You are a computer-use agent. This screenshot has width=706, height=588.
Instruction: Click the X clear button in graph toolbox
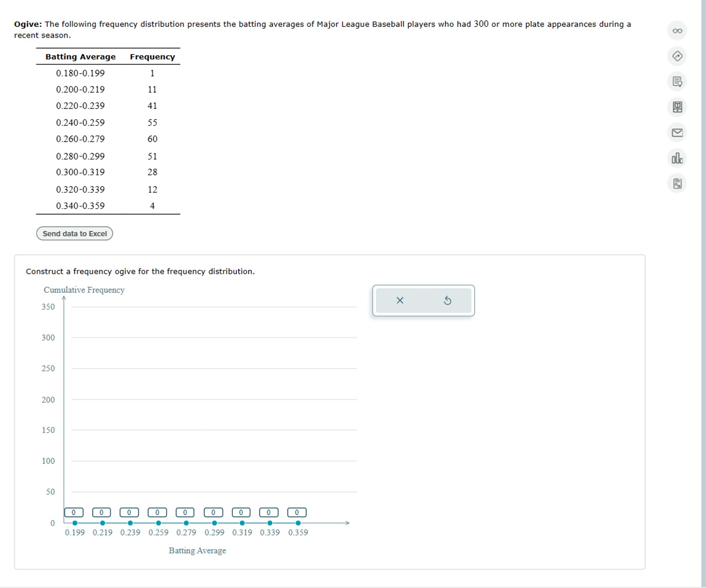point(400,300)
